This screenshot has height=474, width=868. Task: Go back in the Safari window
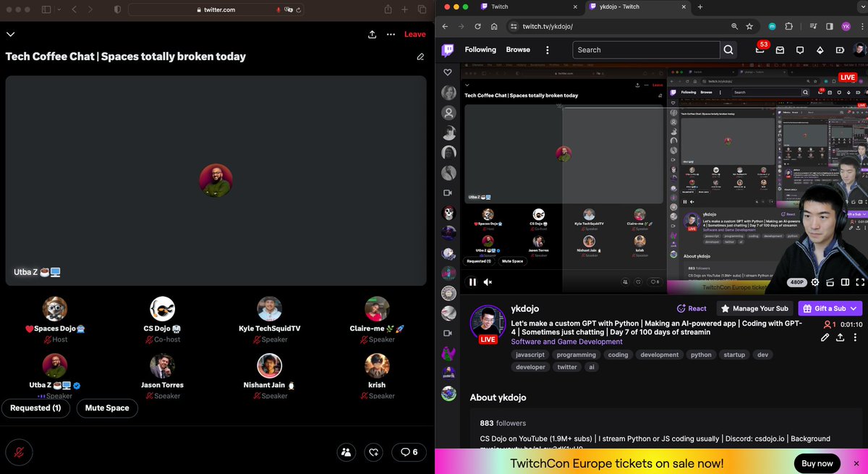coord(75,10)
